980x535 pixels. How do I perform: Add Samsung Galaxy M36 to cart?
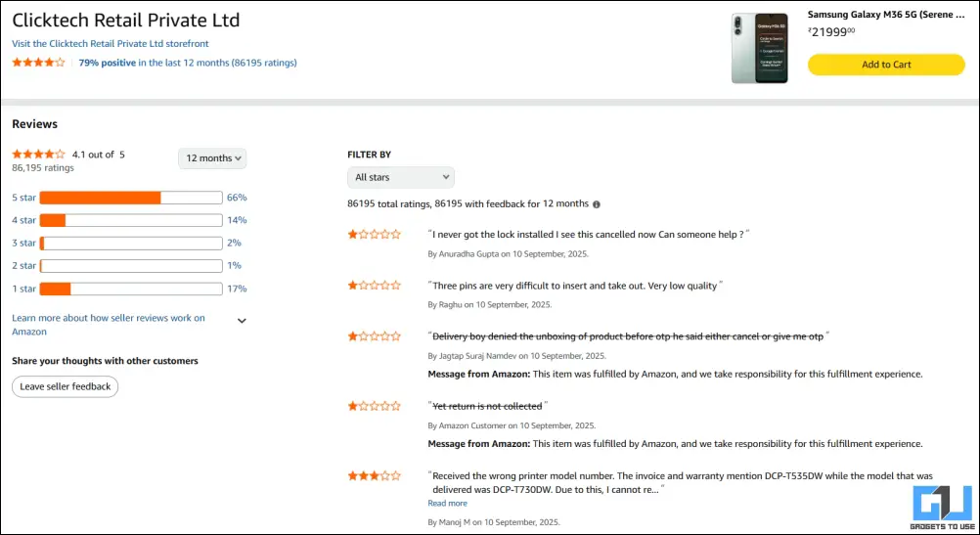tap(886, 65)
